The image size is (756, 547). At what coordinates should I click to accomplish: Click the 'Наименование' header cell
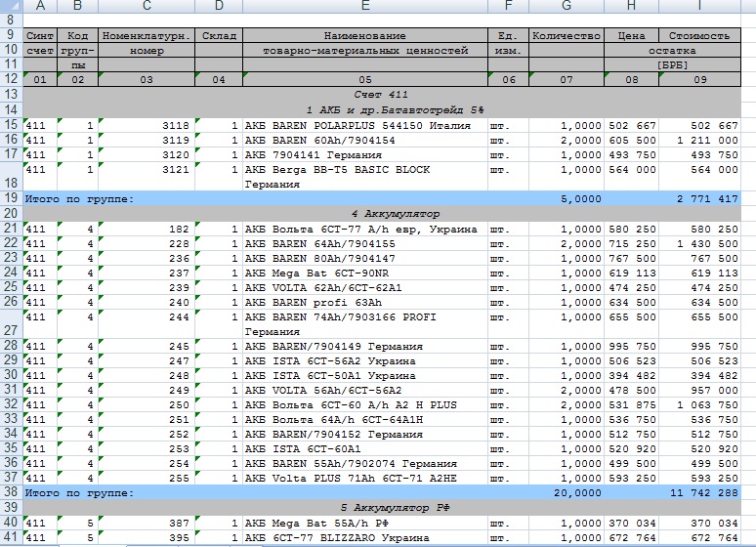364,35
